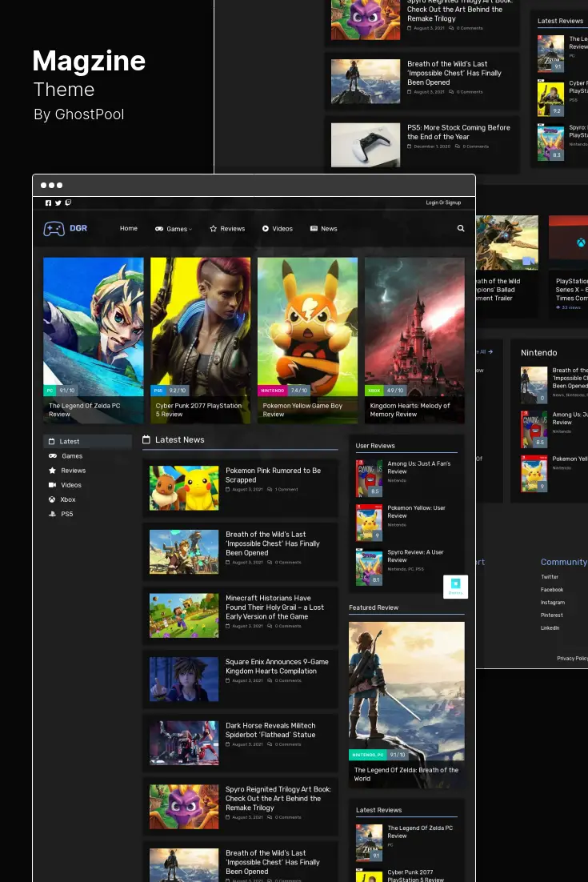Open Cyber Punk 2077 PlayStation 5 Review card
Viewport: 588px width, 882px height.
(201, 340)
